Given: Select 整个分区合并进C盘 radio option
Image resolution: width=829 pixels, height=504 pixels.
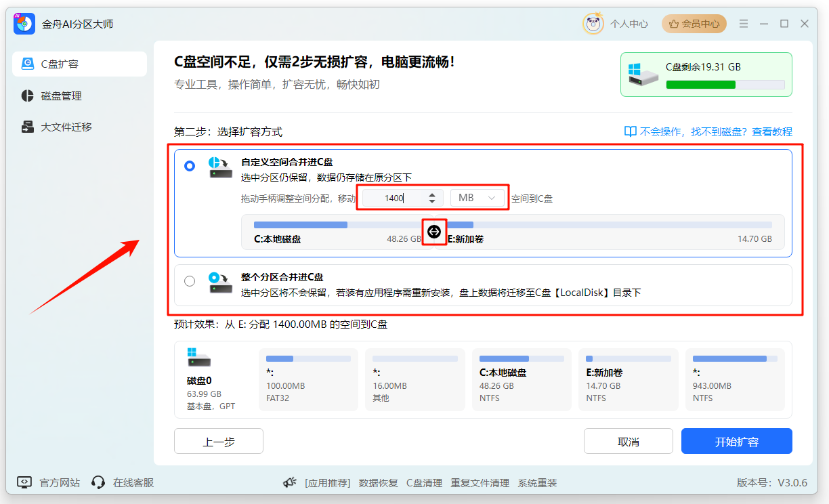Looking at the screenshot, I should (x=190, y=280).
